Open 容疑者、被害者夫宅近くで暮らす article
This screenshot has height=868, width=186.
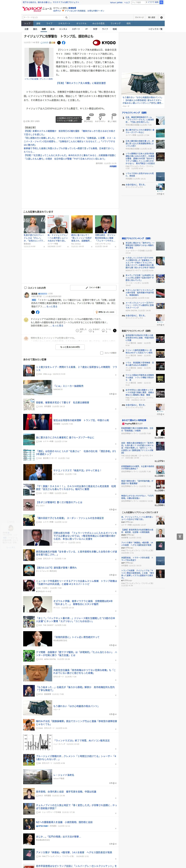click(62, 402)
